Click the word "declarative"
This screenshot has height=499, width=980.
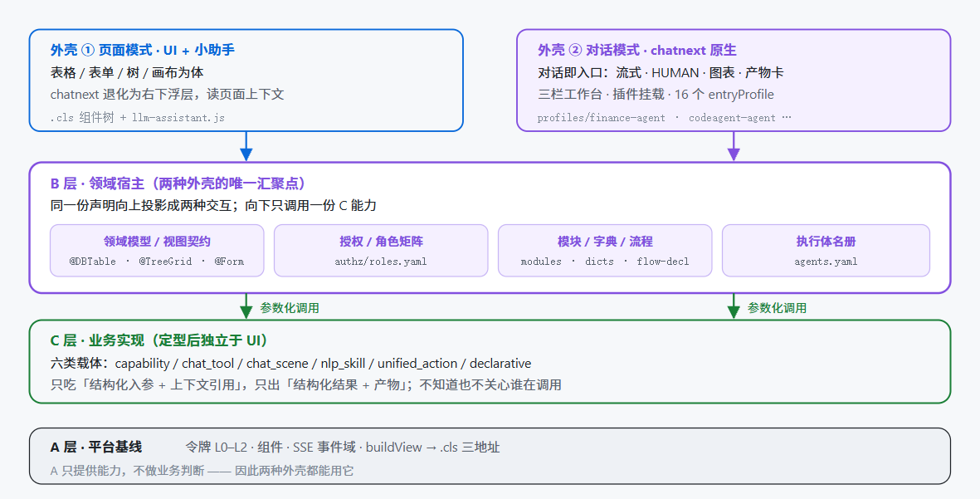click(500, 364)
